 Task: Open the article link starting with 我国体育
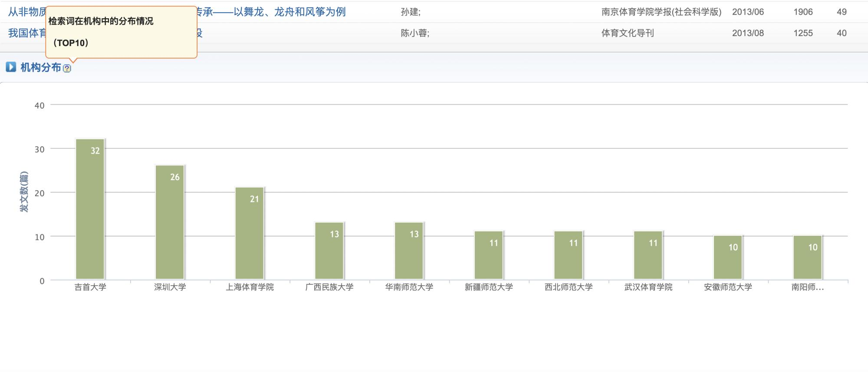point(27,33)
